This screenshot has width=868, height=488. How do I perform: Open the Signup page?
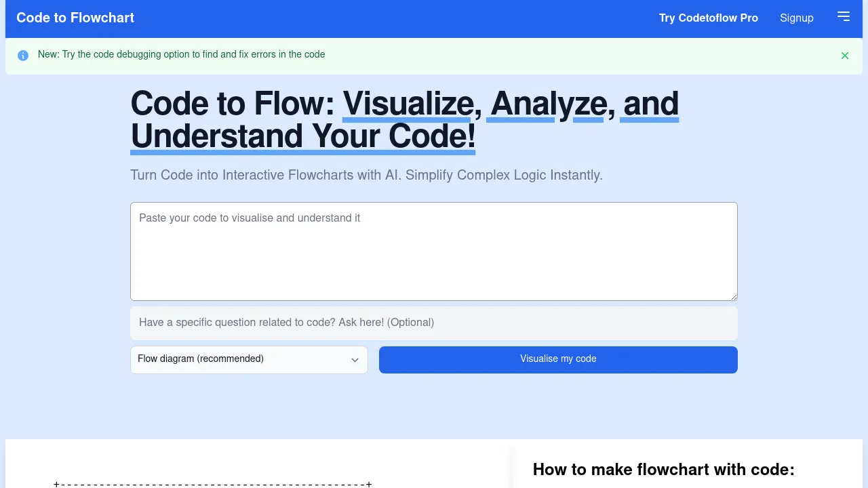[797, 18]
